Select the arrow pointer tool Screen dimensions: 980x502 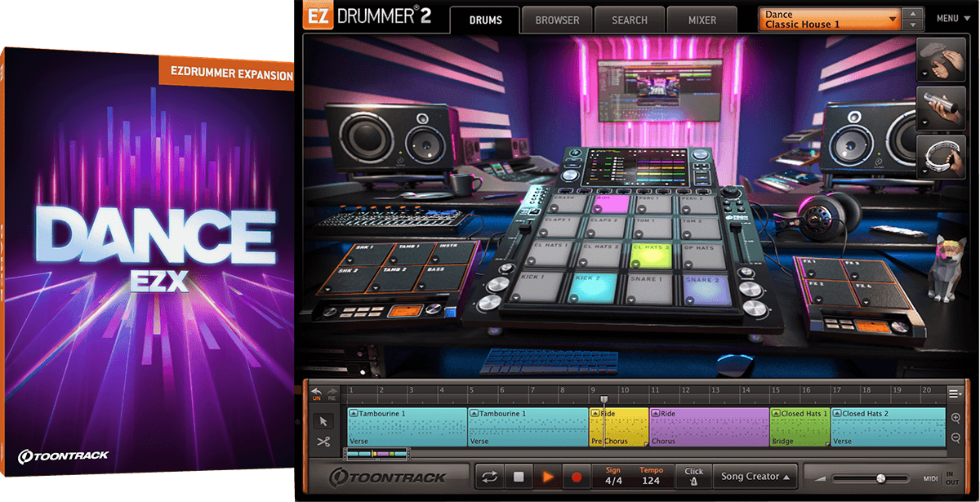click(323, 421)
